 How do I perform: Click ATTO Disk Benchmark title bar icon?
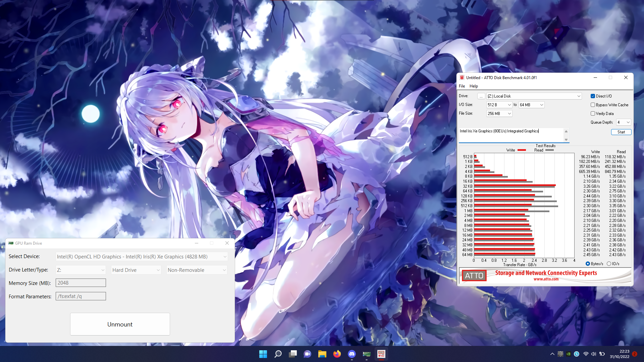pos(462,77)
